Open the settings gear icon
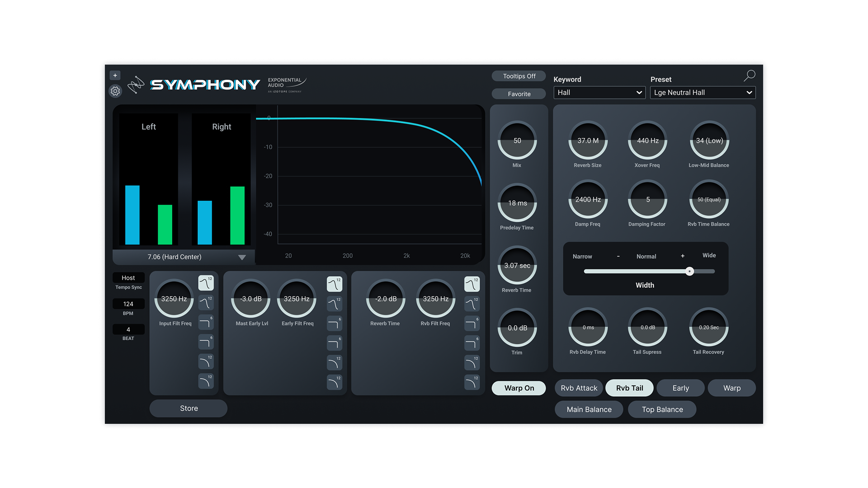The width and height of the screenshot is (868, 488). point(115,91)
